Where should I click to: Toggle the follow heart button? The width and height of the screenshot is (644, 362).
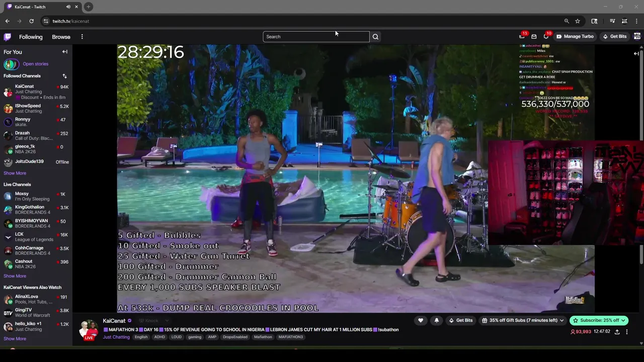(421, 320)
